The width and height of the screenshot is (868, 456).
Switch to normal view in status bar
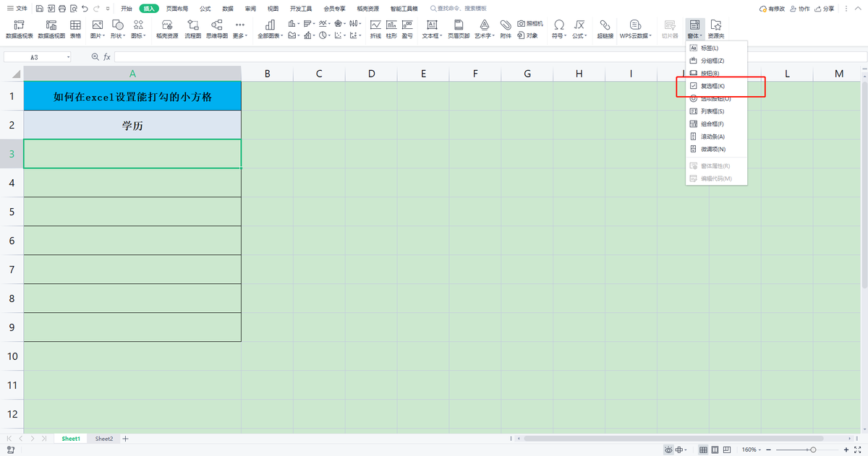point(703,449)
